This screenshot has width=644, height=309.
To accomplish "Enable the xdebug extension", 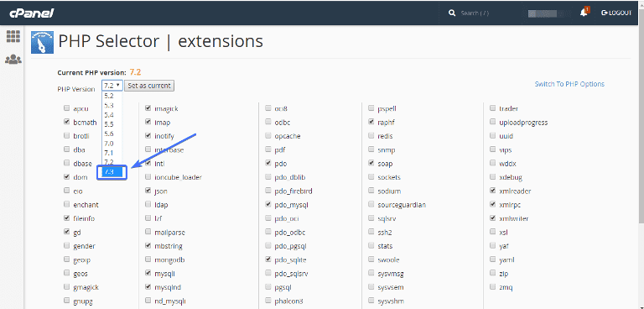I will pyautogui.click(x=492, y=177).
